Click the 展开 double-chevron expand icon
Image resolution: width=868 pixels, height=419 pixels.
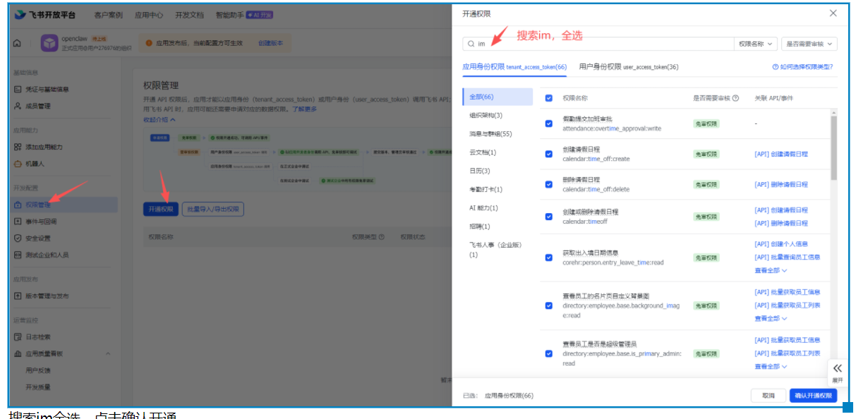click(837, 368)
